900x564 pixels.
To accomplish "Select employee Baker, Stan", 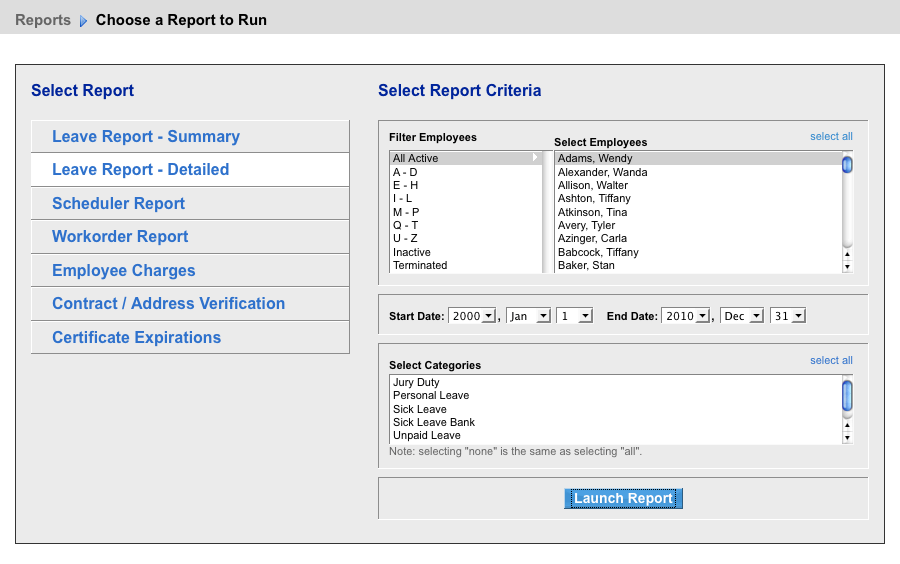I will tap(698, 266).
